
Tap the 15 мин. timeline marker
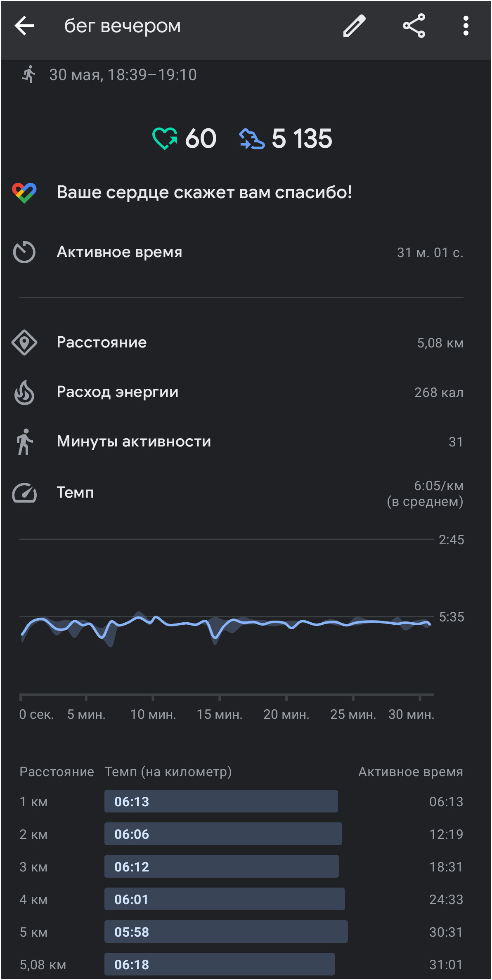tap(220, 714)
